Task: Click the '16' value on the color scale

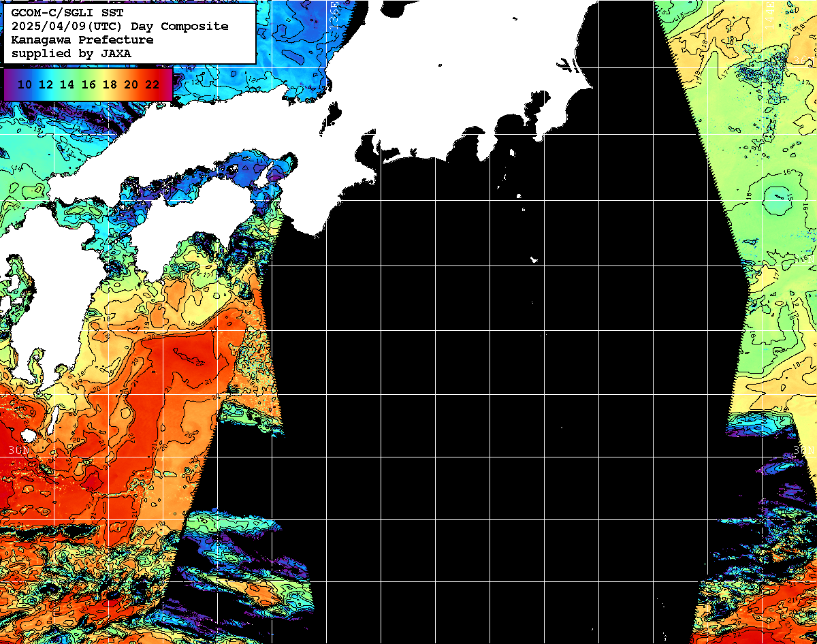Action: pos(89,84)
